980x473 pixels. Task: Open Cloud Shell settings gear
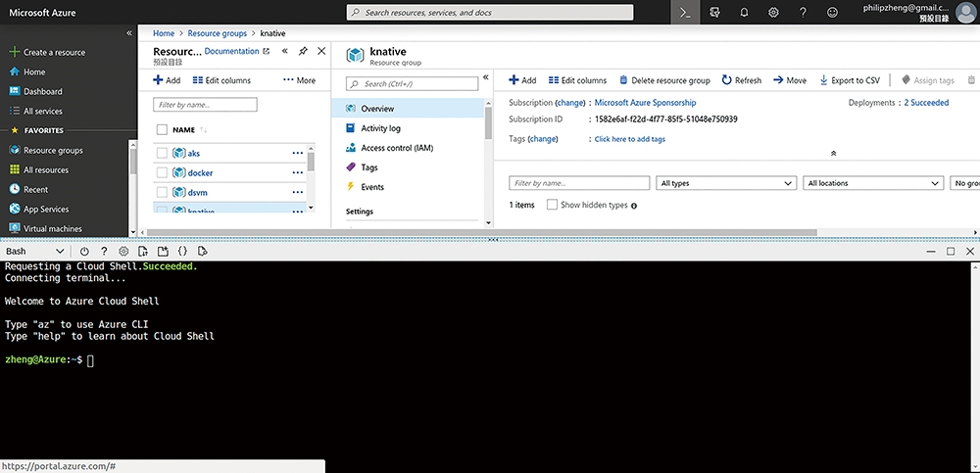coord(123,251)
